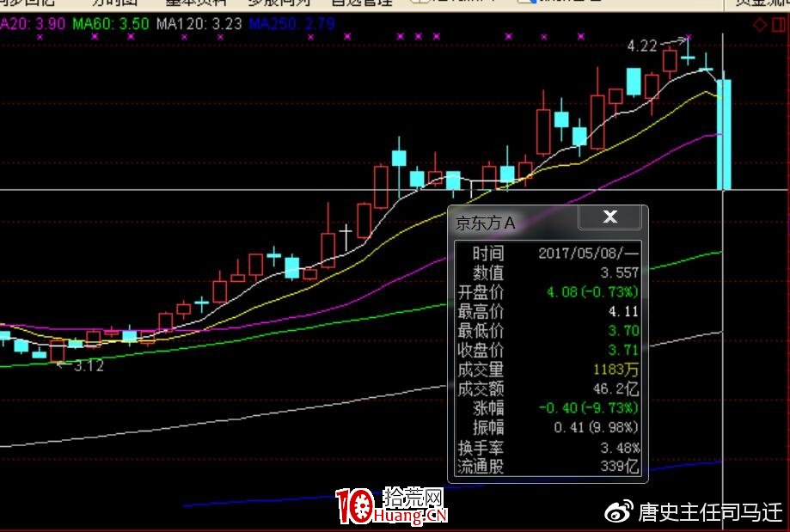Select the 成交量 value 1183万 in panel
The height and width of the screenshot is (532, 790).
point(617,370)
